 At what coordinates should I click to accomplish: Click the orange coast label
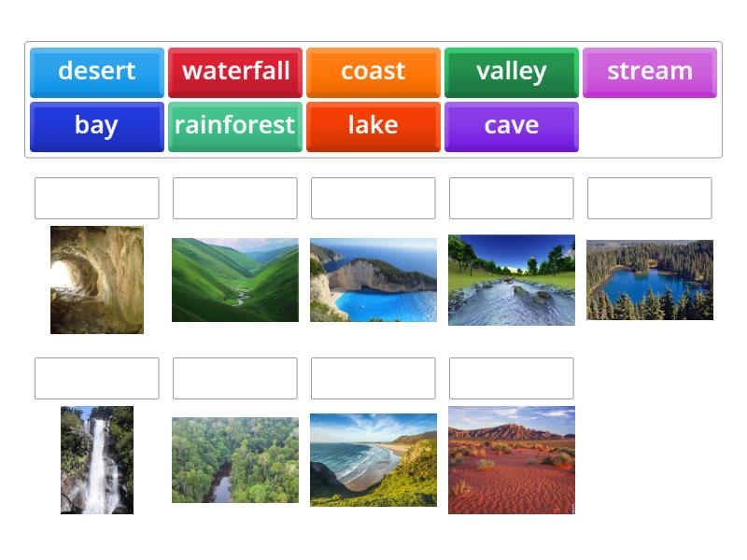click(x=373, y=71)
